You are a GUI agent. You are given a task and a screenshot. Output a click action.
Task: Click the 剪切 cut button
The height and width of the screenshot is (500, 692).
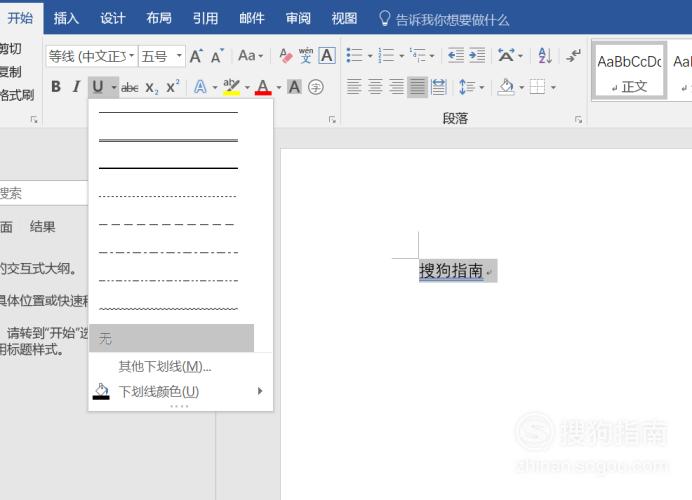pyautogui.click(x=11, y=48)
